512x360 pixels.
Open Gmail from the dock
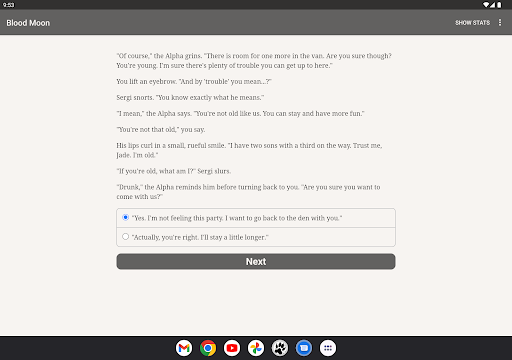(184, 348)
